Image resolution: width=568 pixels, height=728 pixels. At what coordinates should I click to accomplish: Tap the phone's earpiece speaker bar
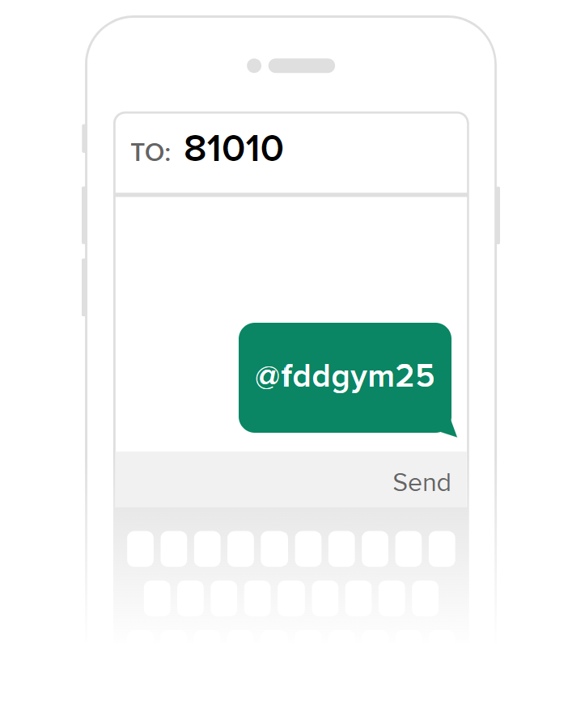pyautogui.click(x=302, y=66)
